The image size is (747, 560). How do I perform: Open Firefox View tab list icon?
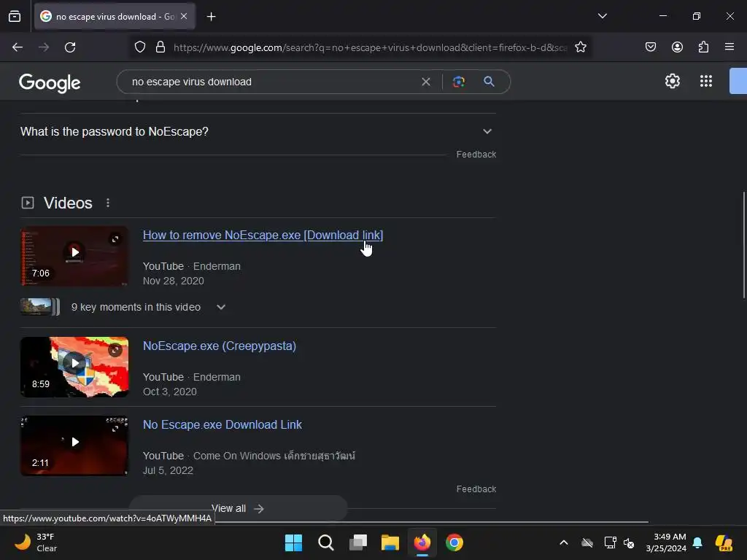coord(15,17)
